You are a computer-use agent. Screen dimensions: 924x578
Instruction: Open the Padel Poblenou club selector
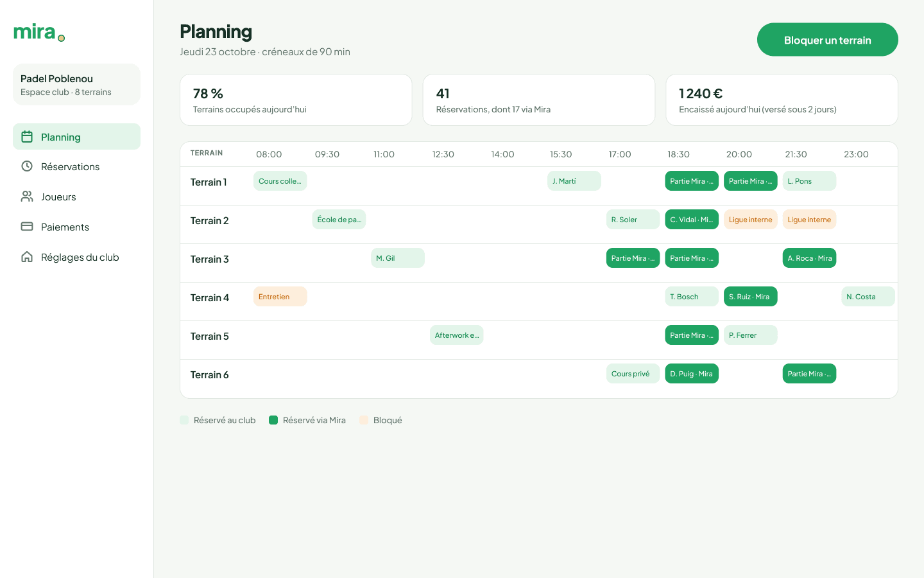76,85
